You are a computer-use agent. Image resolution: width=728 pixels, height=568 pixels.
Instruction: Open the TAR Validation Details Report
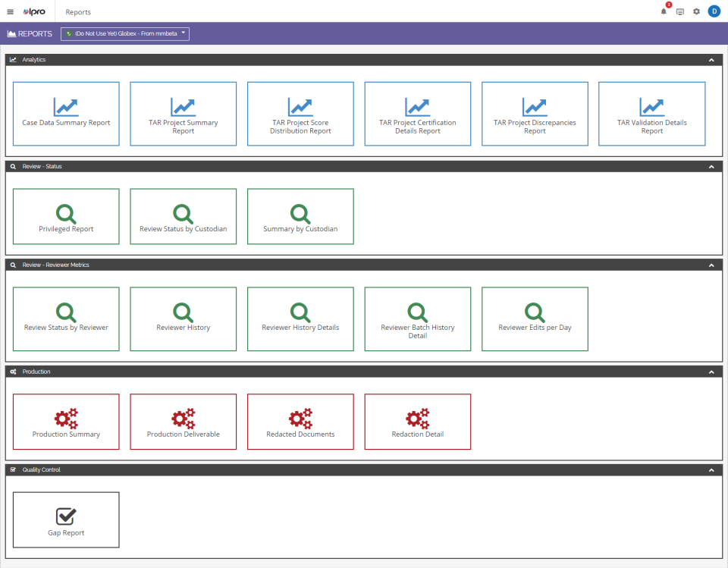[651, 113]
